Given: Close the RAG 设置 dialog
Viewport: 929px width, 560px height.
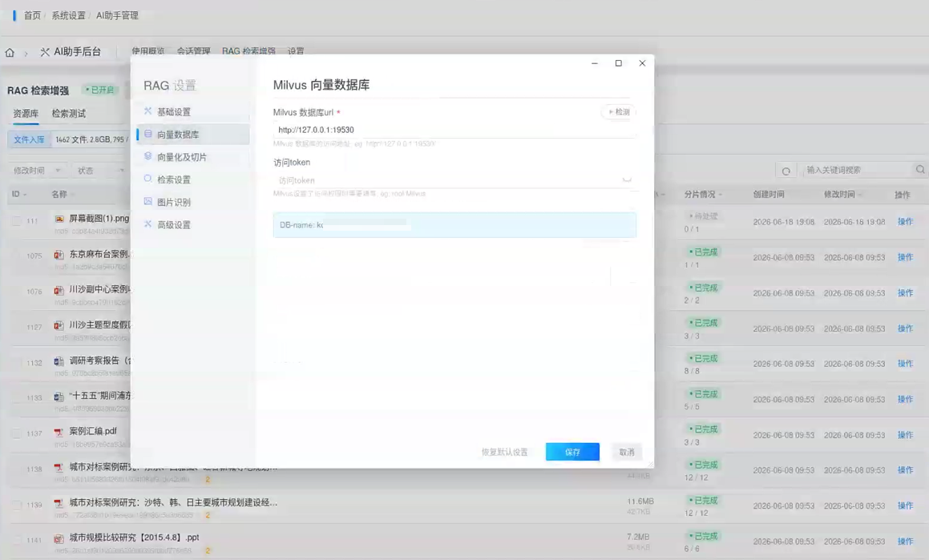Looking at the screenshot, I should point(642,63).
